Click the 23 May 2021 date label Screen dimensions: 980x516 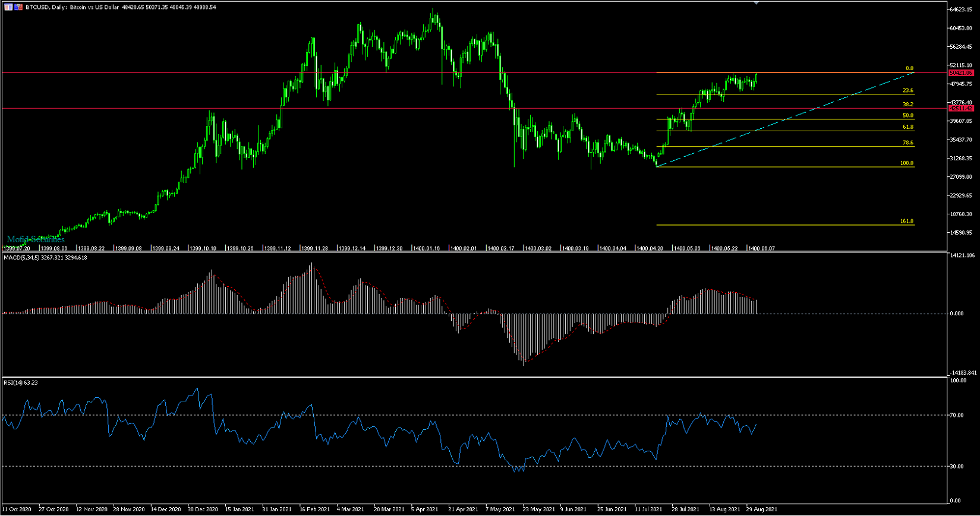pyautogui.click(x=538, y=509)
